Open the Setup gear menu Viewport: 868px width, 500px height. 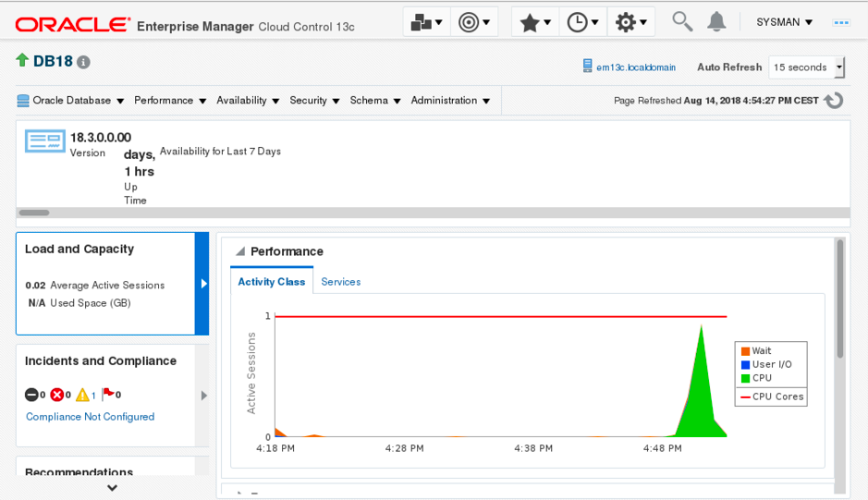tap(630, 22)
